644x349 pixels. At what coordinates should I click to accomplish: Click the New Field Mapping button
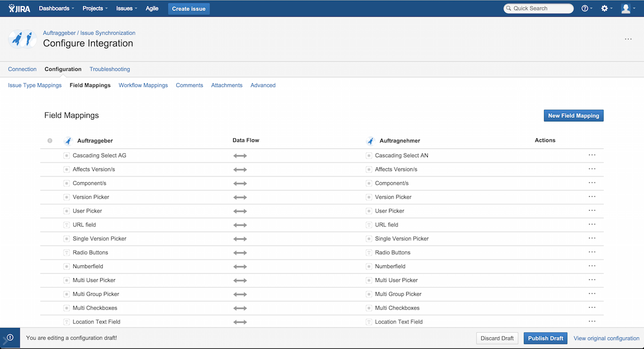coord(574,115)
